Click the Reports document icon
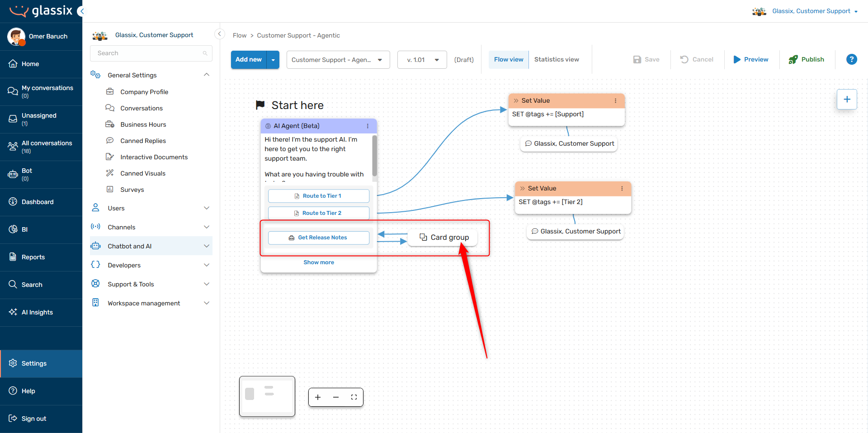The height and width of the screenshot is (433, 868). pyautogui.click(x=13, y=257)
